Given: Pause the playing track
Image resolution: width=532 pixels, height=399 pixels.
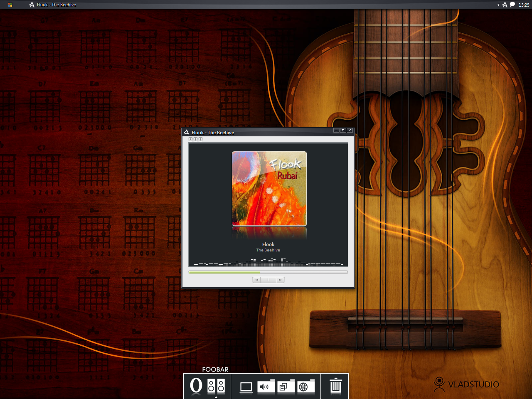Looking at the screenshot, I should click(268, 280).
